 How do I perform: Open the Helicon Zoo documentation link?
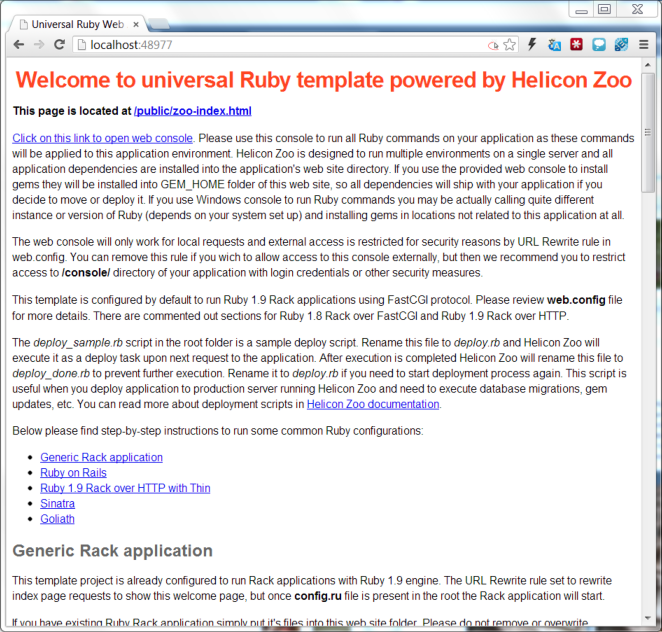(x=373, y=404)
